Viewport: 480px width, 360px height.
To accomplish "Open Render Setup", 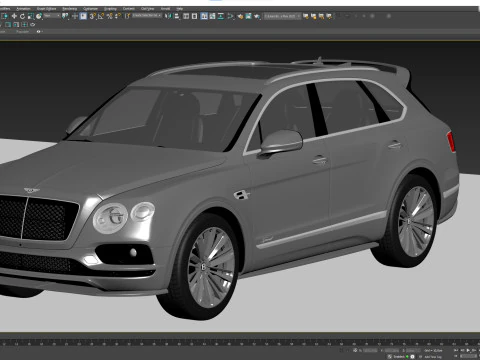I will [240, 16].
